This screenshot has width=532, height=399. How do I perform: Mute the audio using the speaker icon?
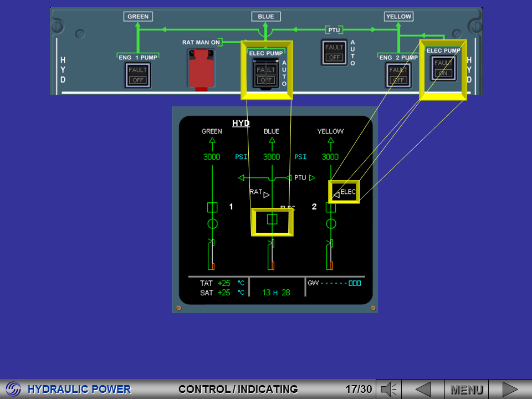click(x=389, y=388)
